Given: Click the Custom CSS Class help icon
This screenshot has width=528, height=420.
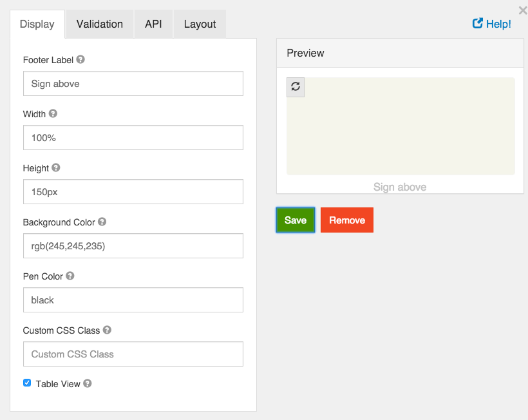Looking at the screenshot, I should pyautogui.click(x=107, y=330).
